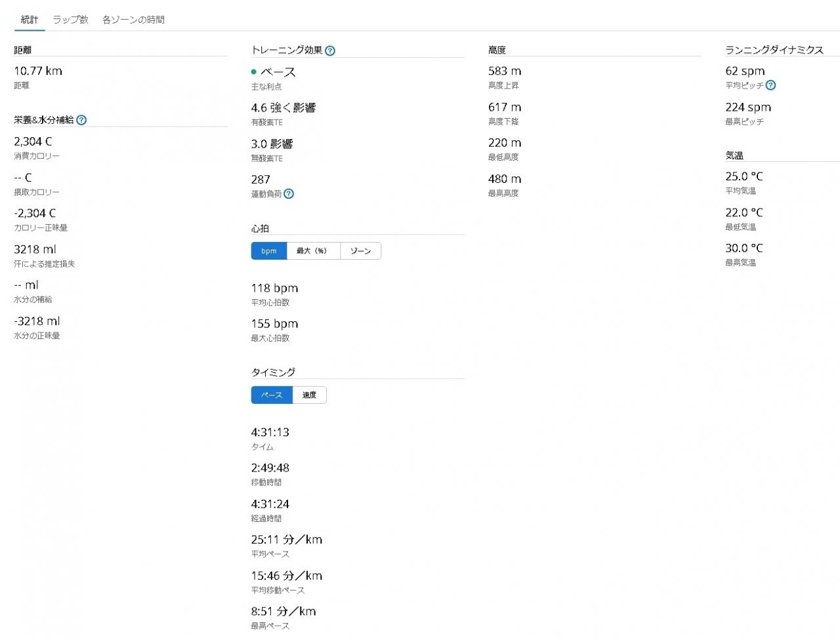Click the 583 m elevation gain value
840x642 pixels.
pyautogui.click(x=505, y=71)
